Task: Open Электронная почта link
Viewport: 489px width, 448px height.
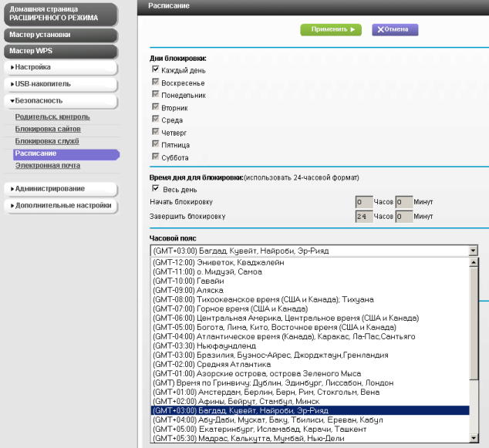Action: (47, 166)
